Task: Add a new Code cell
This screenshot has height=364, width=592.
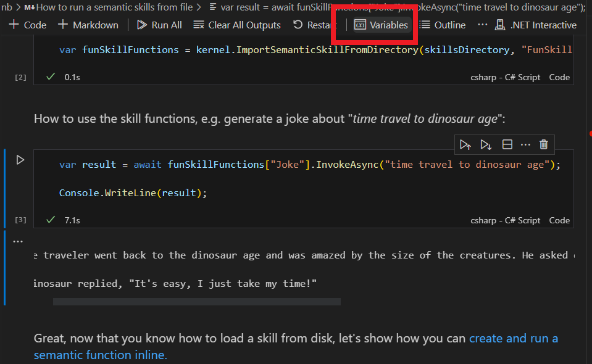Action: coord(27,25)
